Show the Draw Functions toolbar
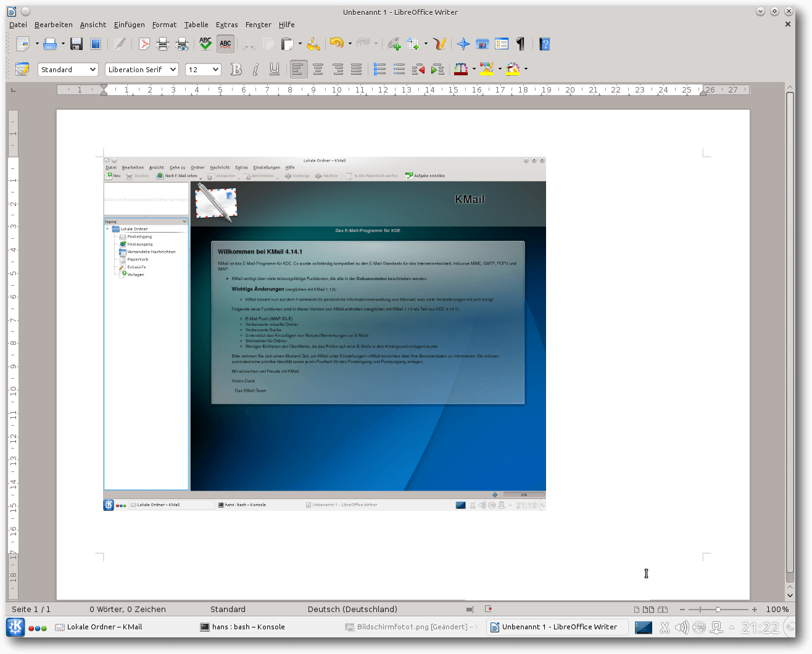Screen dimensions: 812x654 pyautogui.click(x=439, y=44)
